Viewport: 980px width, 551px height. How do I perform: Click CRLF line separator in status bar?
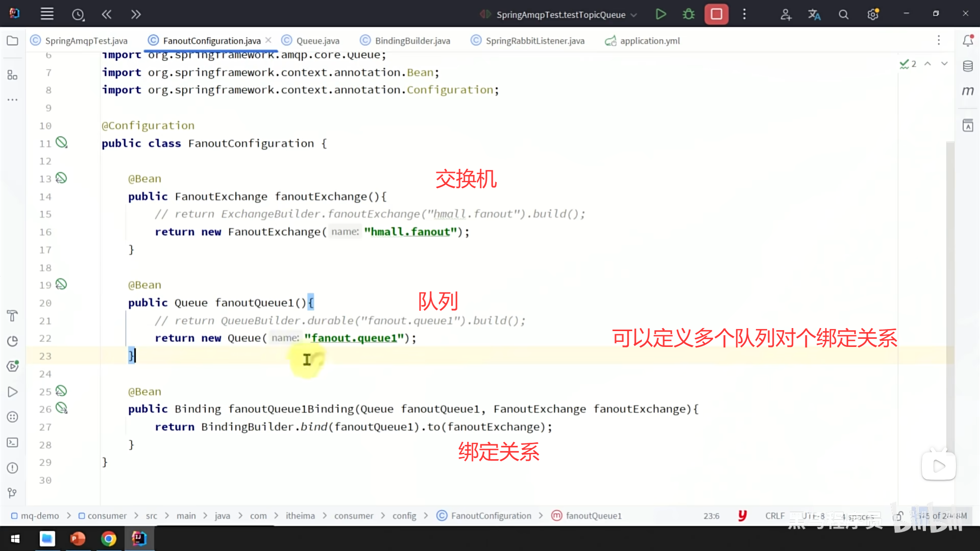pos(774,516)
